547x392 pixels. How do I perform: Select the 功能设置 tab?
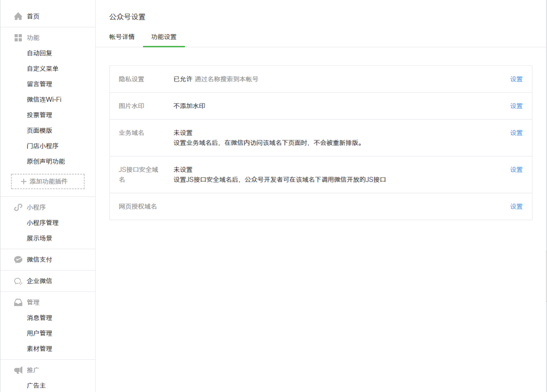(164, 37)
